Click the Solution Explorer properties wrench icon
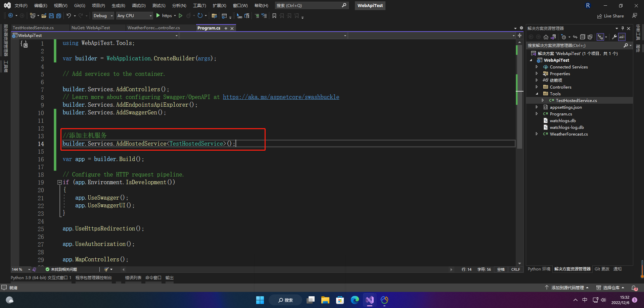Screen dimensions: 644x308 click(x=614, y=37)
